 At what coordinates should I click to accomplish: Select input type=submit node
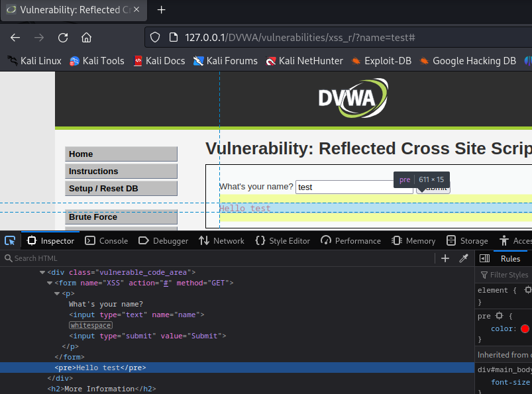[x=148, y=336]
